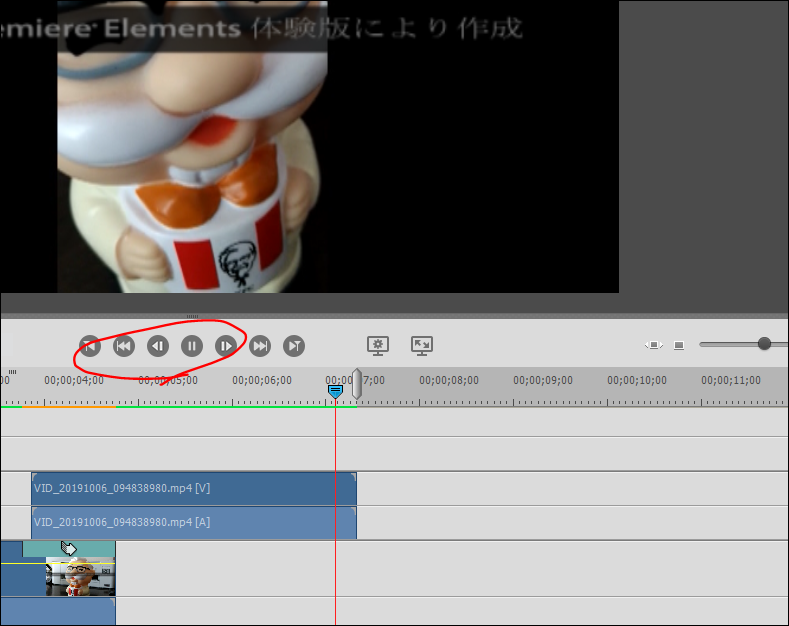Pause the video playback
This screenshot has height=626, width=789.
pos(192,346)
